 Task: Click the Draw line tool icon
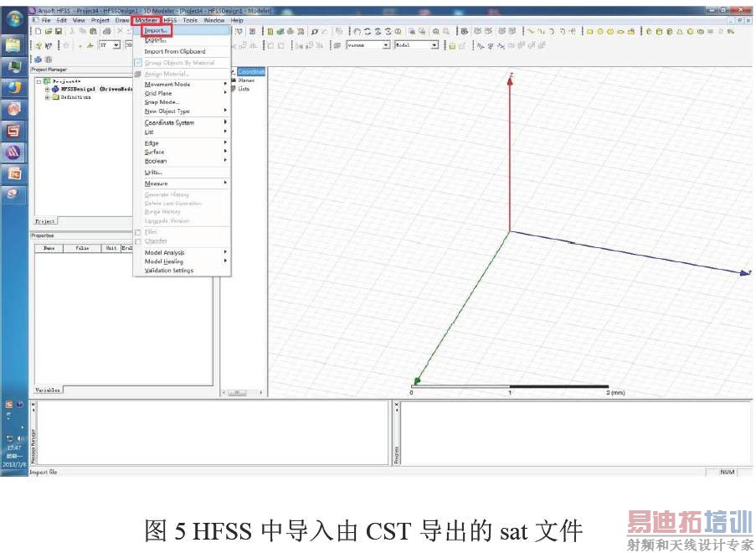pyautogui.click(x=530, y=31)
